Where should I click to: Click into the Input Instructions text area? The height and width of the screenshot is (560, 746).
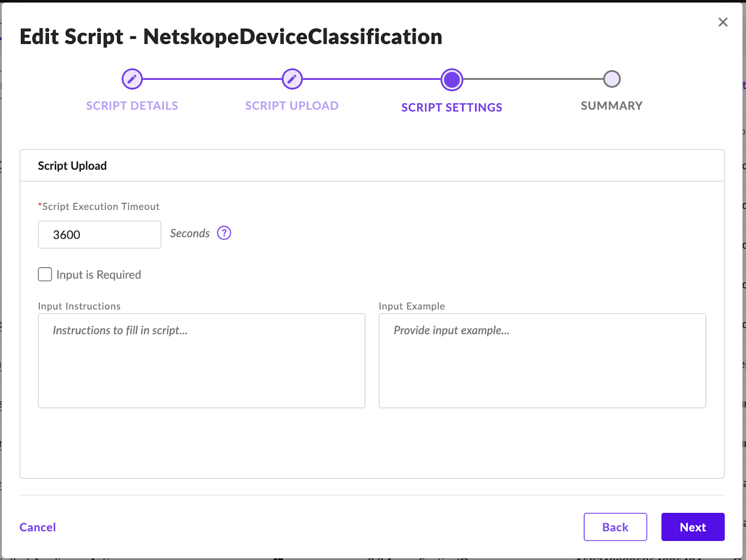201,360
